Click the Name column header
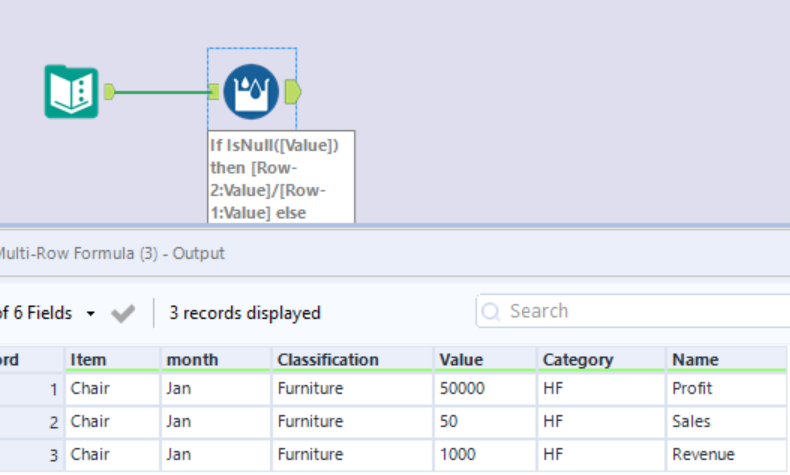Image resolution: width=790 pixels, height=475 pixels. point(695,359)
